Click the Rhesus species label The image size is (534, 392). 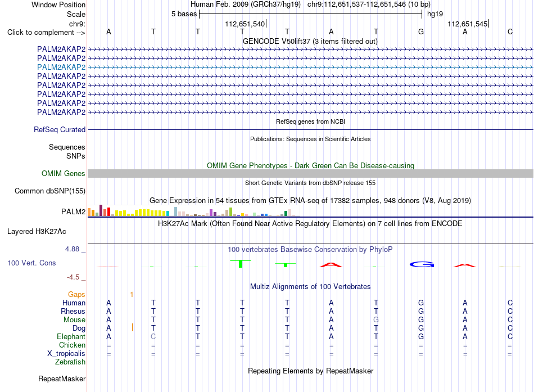click(x=73, y=312)
